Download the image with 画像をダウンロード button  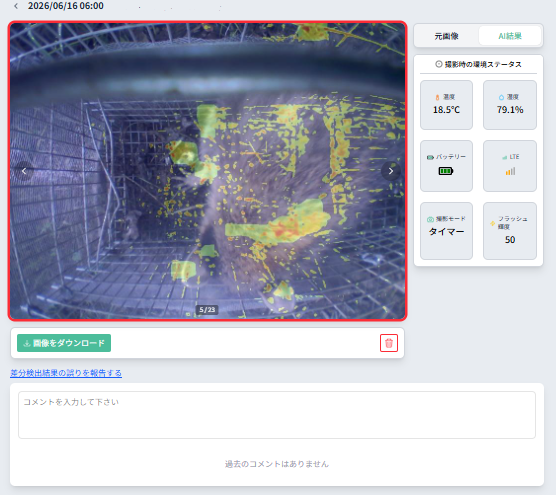coord(64,343)
